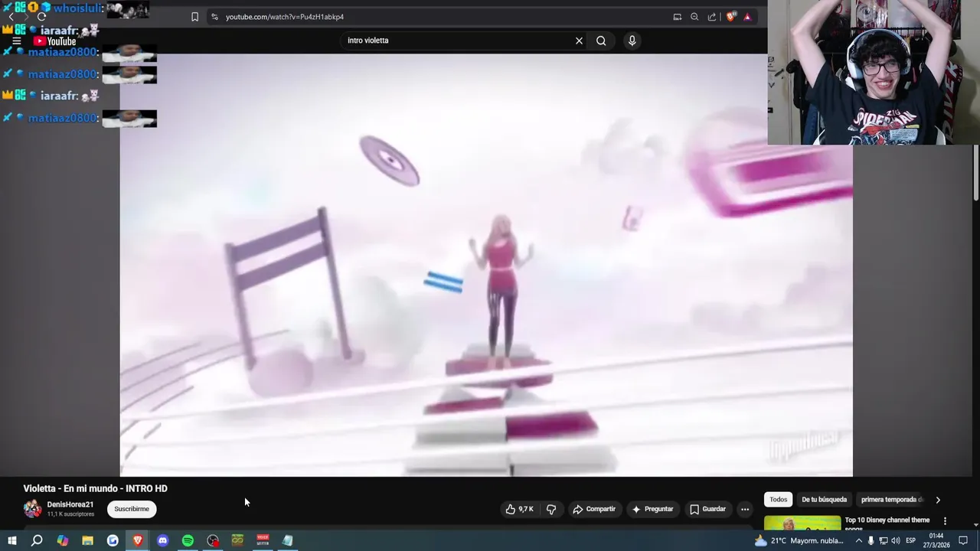This screenshot has width=980, height=551.
Task: Click the video player to pause playback
Action: pyautogui.click(x=486, y=265)
